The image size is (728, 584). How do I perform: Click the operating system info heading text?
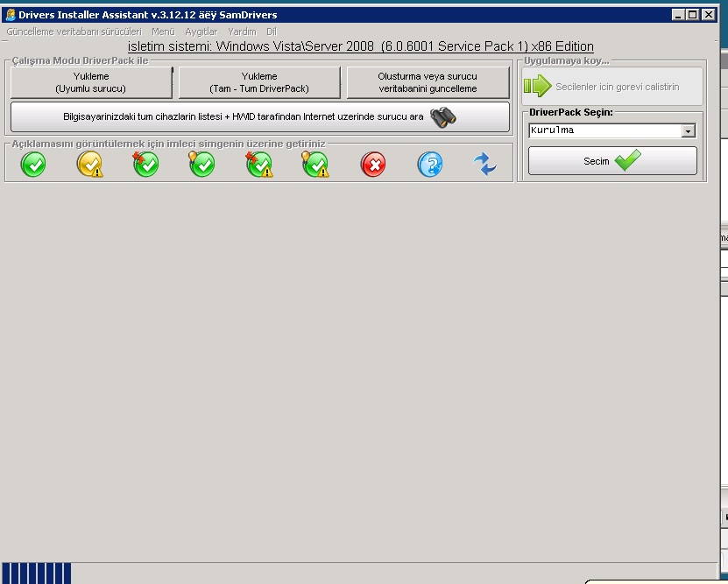pyautogui.click(x=361, y=46)
